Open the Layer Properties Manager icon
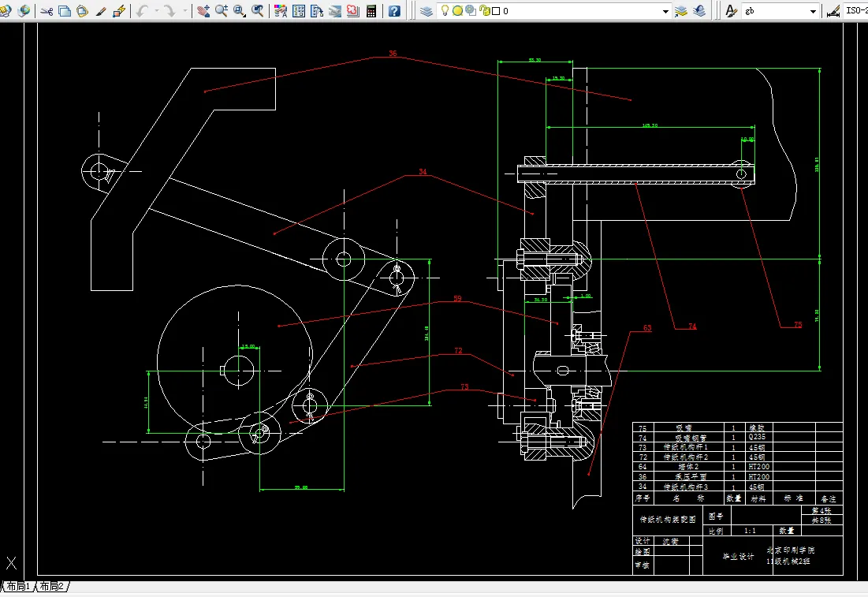This screenshot has height=597, width=868. pyautogui.click(x=427, y=10)
